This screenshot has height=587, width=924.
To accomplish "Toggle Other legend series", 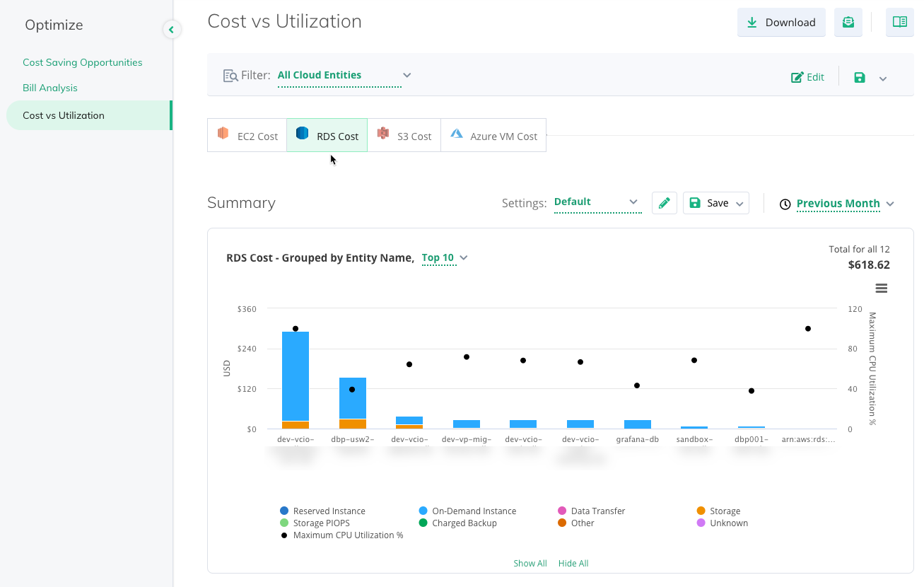I will coord(575,523).
